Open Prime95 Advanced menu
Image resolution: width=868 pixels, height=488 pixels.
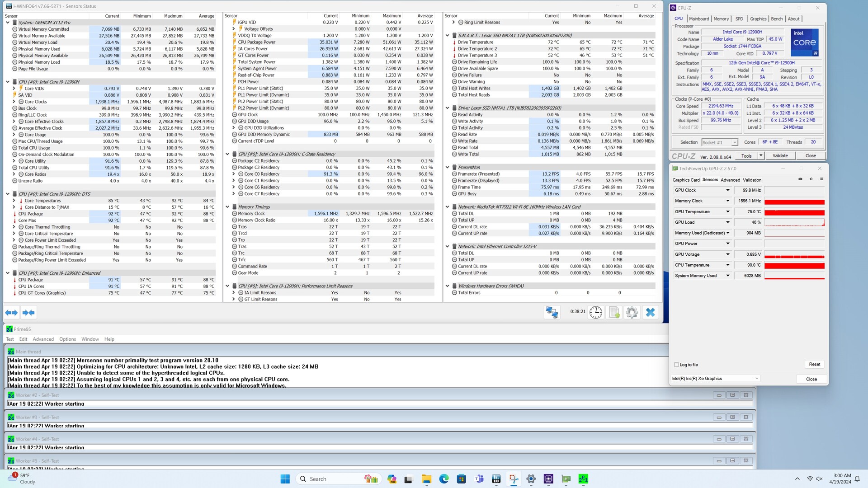pos(43,339)
